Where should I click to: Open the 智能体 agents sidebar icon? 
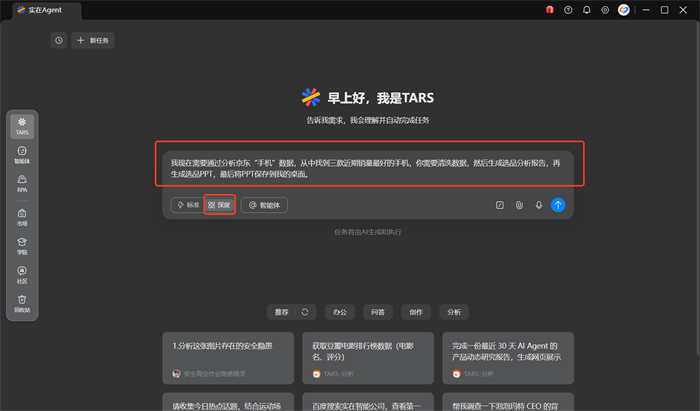coord(22,154)
